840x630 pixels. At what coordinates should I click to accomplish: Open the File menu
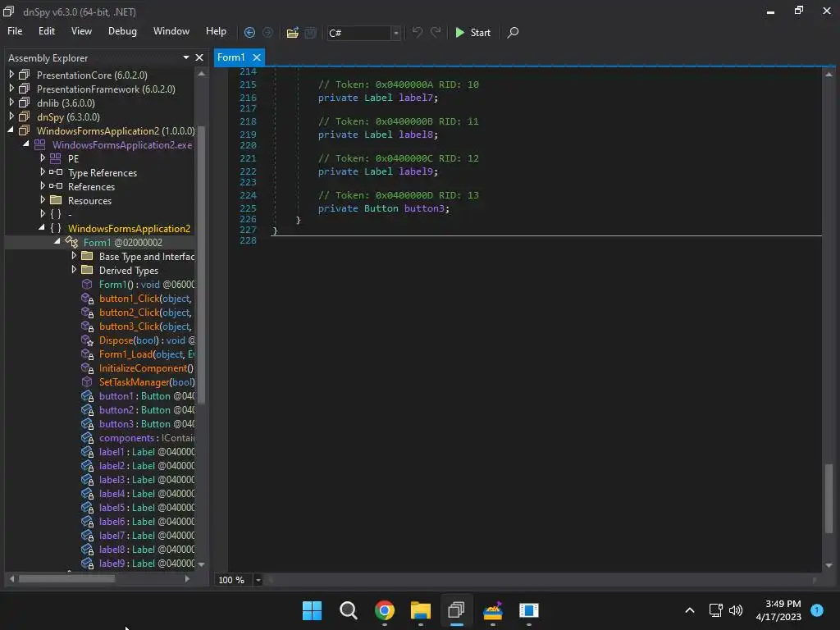click(x=15, y=31)
